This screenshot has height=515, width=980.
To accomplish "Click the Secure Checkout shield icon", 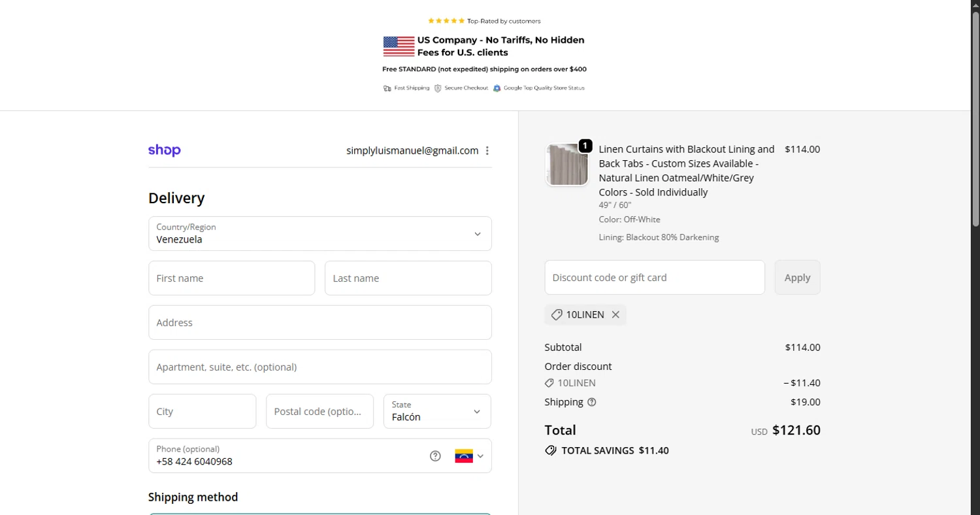I will click(438, 88).
